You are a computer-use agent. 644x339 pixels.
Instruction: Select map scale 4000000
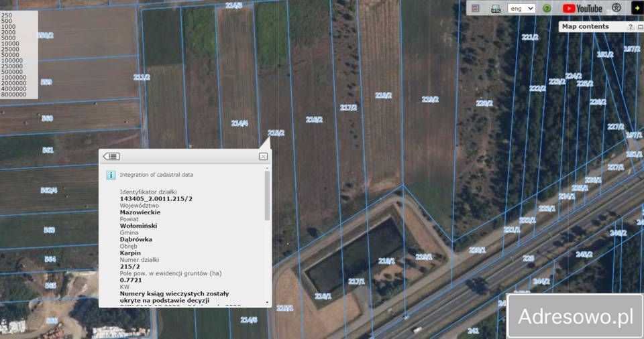click(13, 88)
